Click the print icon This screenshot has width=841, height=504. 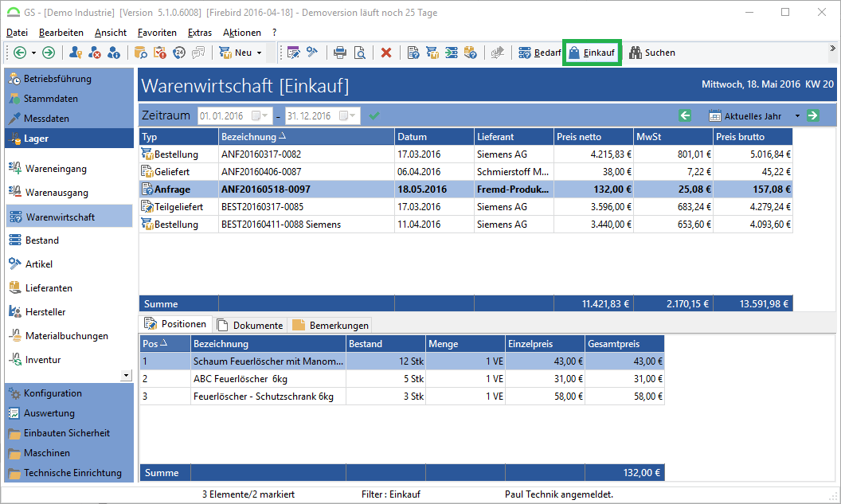[340, 53]
